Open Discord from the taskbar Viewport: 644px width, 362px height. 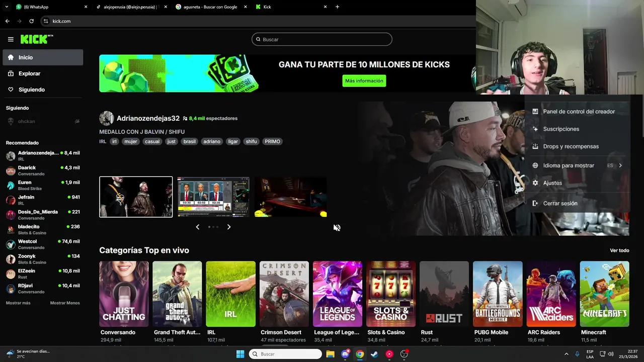[345, 354]
